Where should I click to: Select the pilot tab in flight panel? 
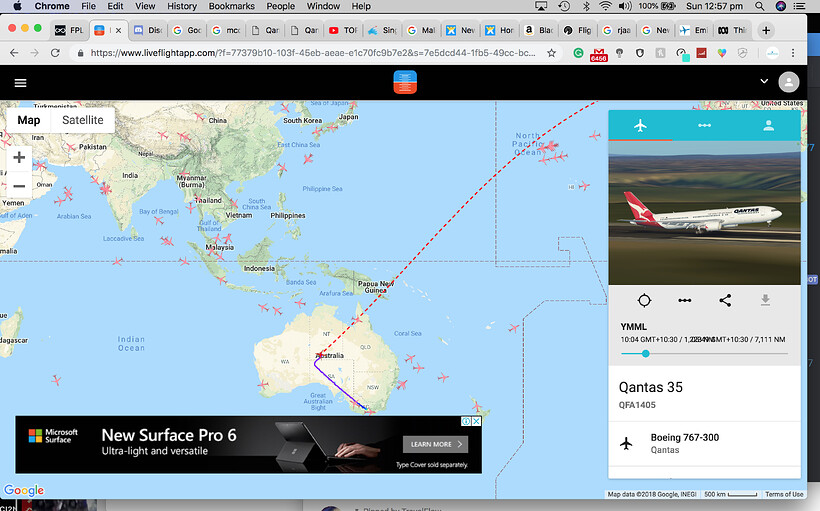click(x=768, y=126)
